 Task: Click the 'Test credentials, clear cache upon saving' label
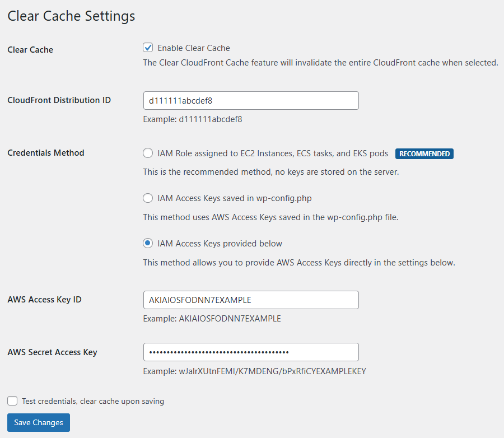[x=93, y=401]
